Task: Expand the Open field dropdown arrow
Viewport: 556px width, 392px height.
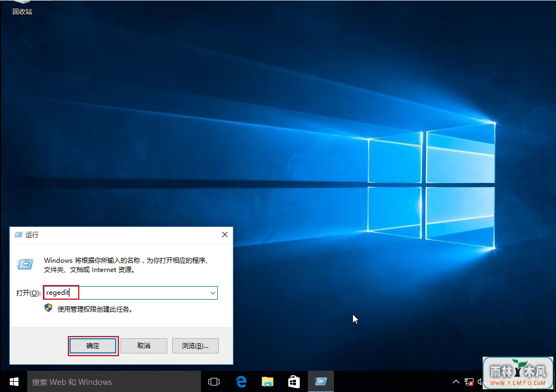Action: tap(212, 293)
